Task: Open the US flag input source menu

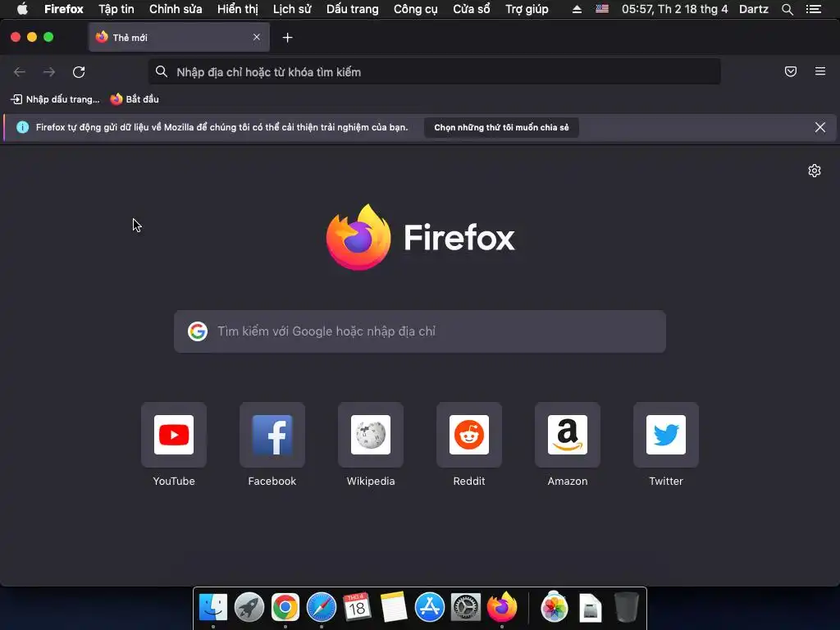Action: point(602,9)
